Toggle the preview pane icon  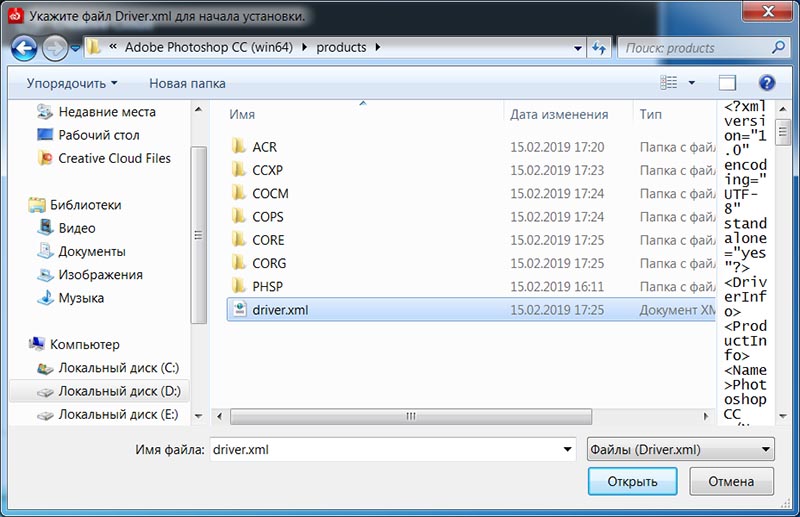tap(727, 83)
